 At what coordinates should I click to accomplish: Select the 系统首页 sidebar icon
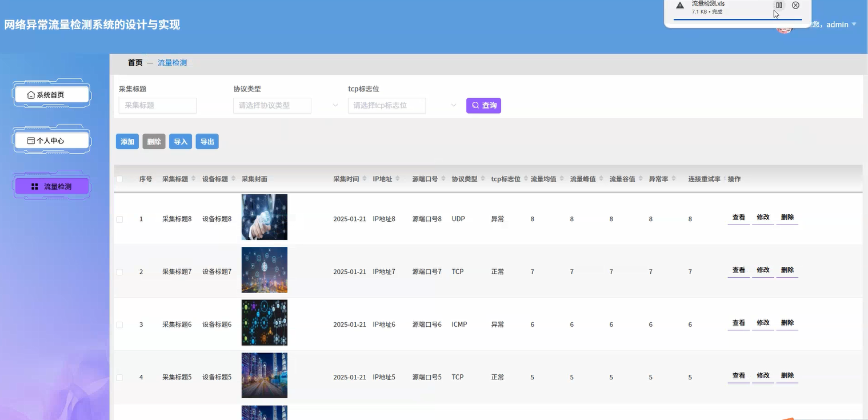(31, 94)
